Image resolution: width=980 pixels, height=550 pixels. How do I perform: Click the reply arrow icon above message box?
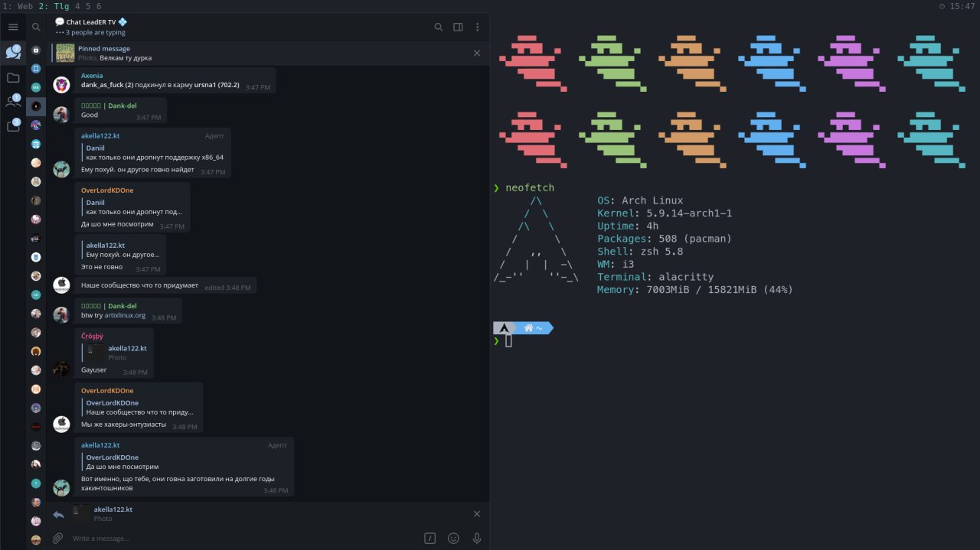click(x=58, y=514)
